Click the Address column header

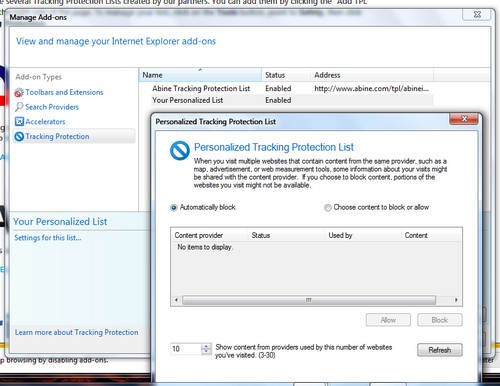372,75
